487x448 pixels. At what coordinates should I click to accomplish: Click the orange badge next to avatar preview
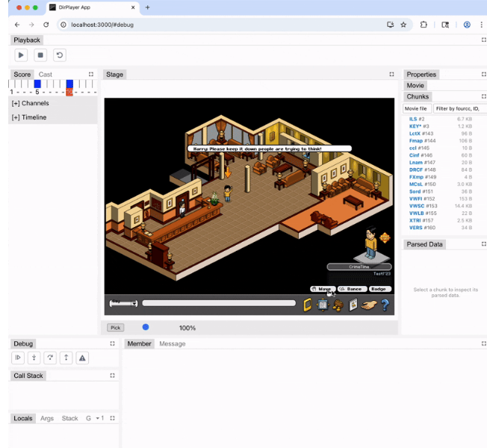(385, 238)
